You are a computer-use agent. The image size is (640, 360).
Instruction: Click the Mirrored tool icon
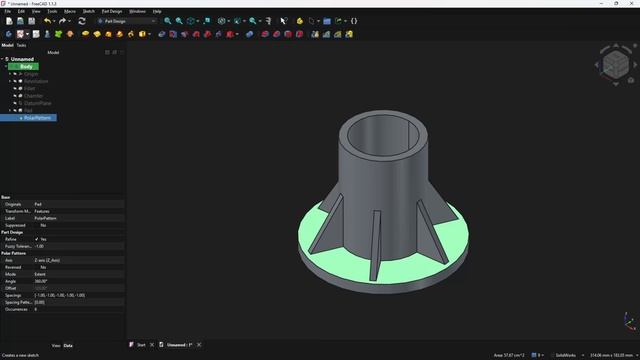point(315,34)
